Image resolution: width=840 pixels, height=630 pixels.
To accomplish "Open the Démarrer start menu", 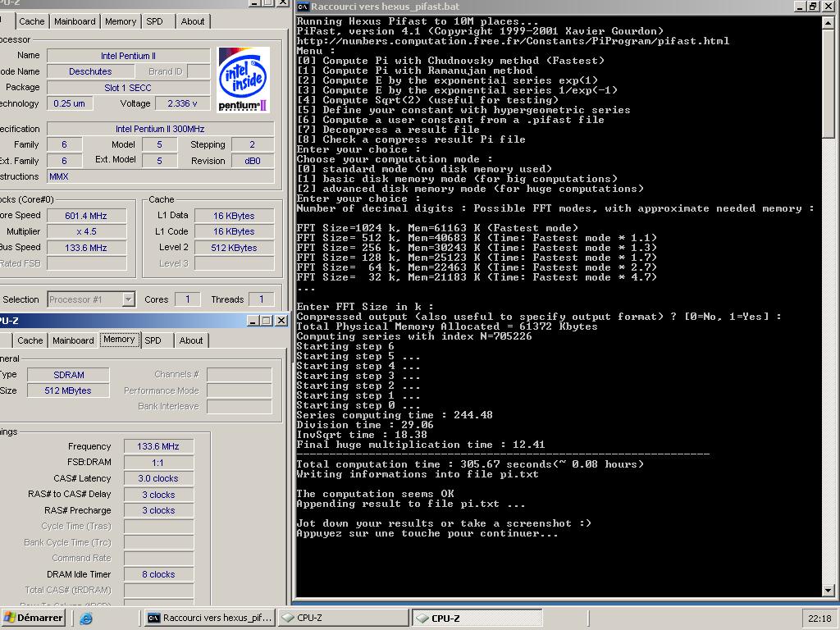I will 33,618.
